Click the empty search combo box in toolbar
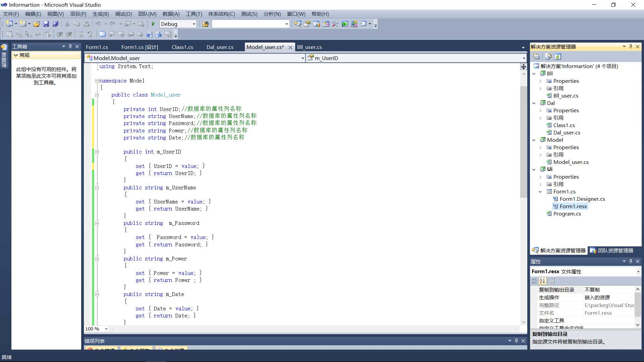 pyautogui.click(x=250, y=24)
